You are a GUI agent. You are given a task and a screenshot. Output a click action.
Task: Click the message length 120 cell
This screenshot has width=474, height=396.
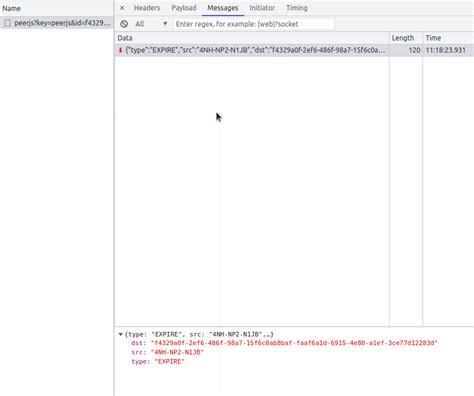(x=406, y=50)
